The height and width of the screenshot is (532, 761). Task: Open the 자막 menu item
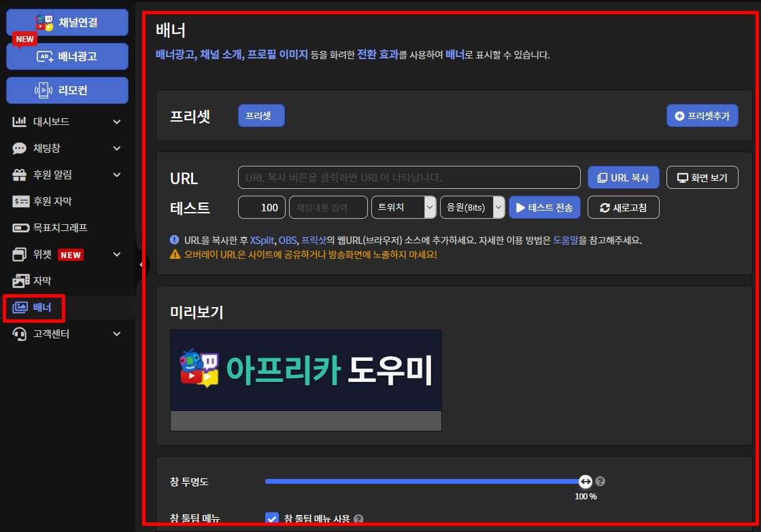pos(67,281)
